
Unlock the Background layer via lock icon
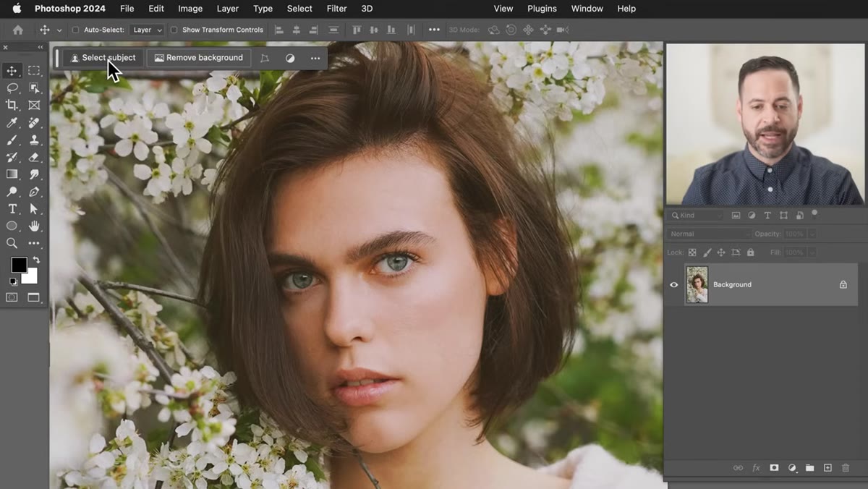[843, 284]
